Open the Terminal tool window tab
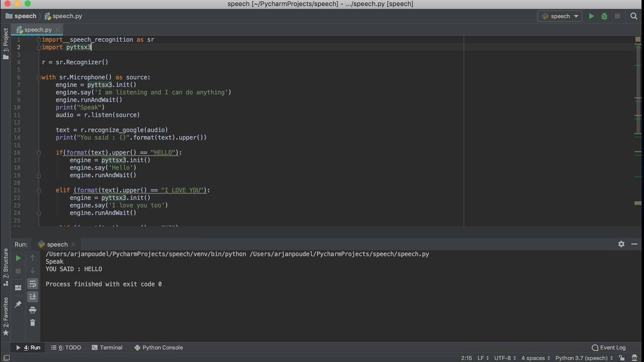This screenshot has height=362, width=644. (107, 347)
